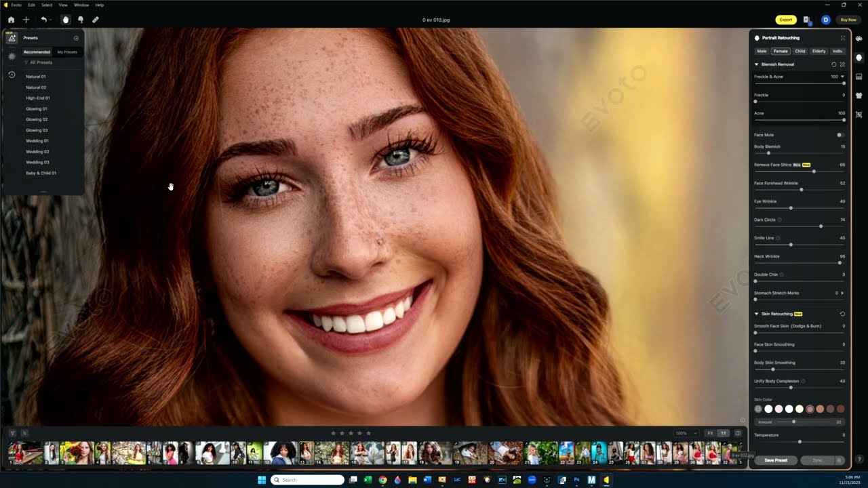The width and height of the screenshot is (868, 488).
Task: Reset Blemish Removal settings icon
Action: pyautogui.click(x=834, y=64)
